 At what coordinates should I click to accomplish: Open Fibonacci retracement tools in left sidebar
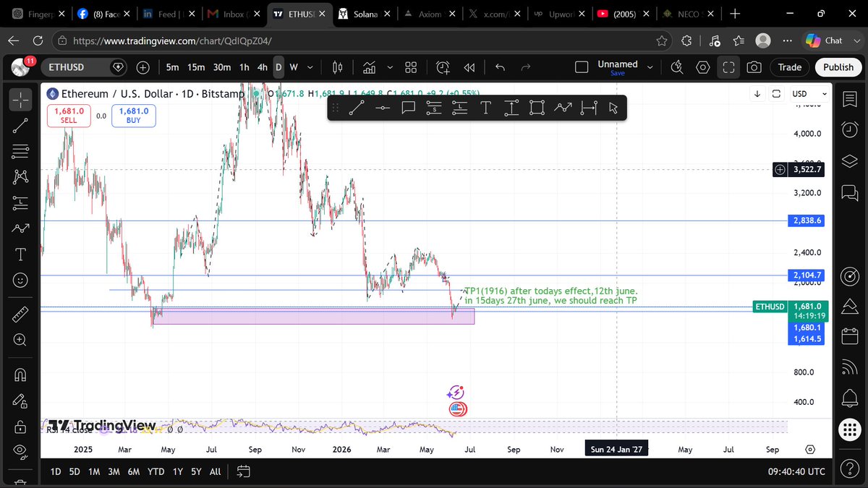[x=20, y=151]
